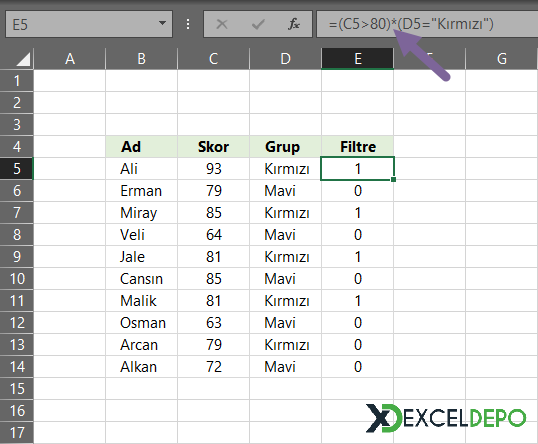The width and height of the screenshot is (538, 444).
Task: Select the cell containing 'Erman'
Action: click(141, 190)
